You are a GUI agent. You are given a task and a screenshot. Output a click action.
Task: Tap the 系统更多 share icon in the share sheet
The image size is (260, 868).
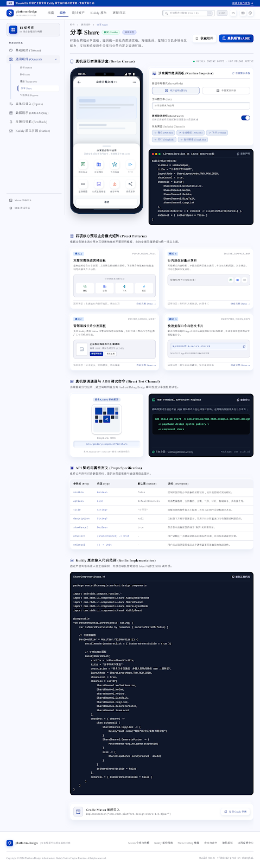click(130, 185)
